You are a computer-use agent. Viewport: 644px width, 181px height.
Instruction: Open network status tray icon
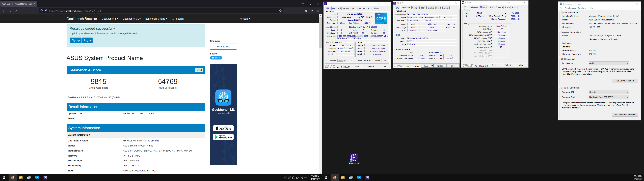(297, 178)
